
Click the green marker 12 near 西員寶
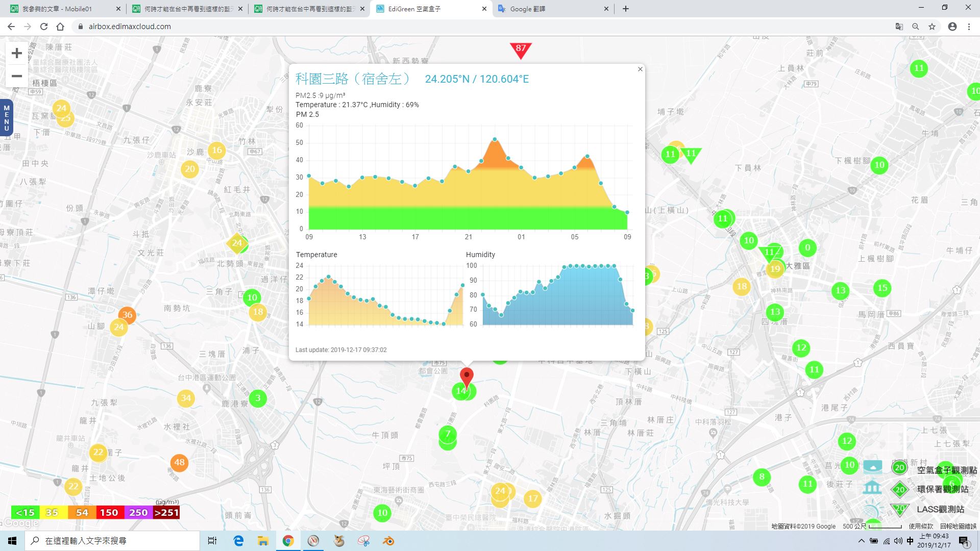click(801, 348)
